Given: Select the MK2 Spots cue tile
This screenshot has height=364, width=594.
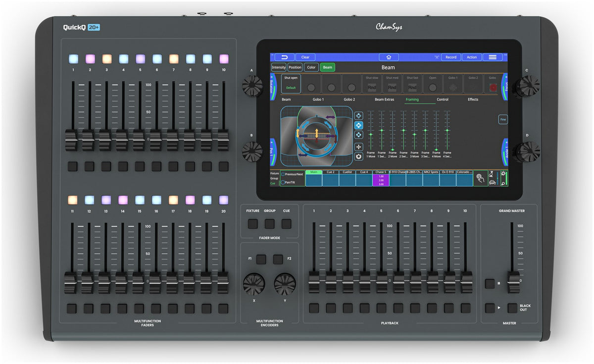Looking at the screenshot, I should 431,178.
